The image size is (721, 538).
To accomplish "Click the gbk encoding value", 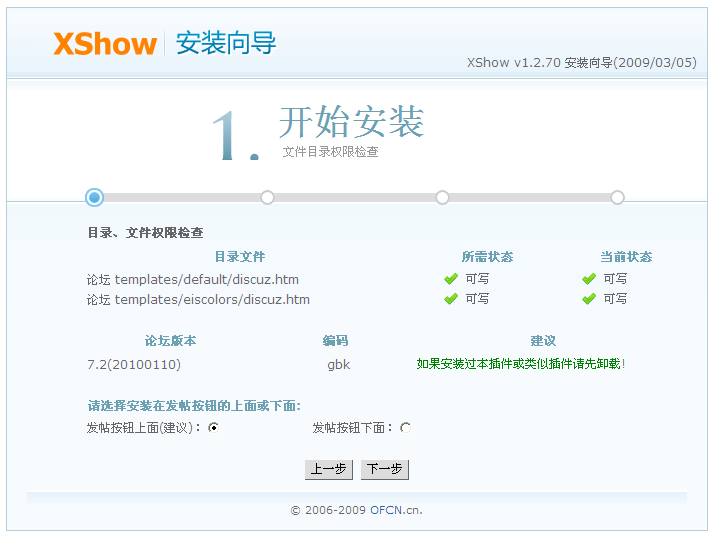I will coord(338,365).
